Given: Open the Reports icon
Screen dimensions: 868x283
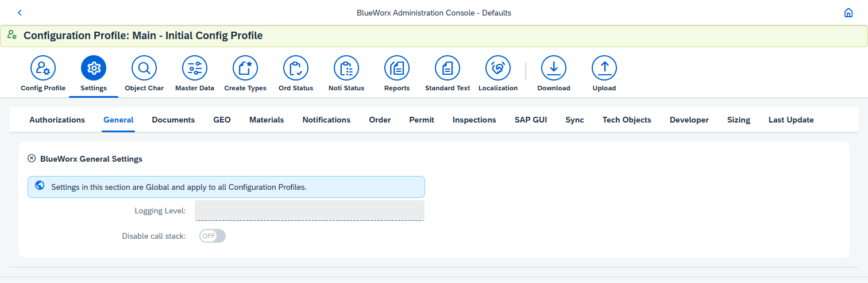Looking at the screenshot, I should [397, 68].
